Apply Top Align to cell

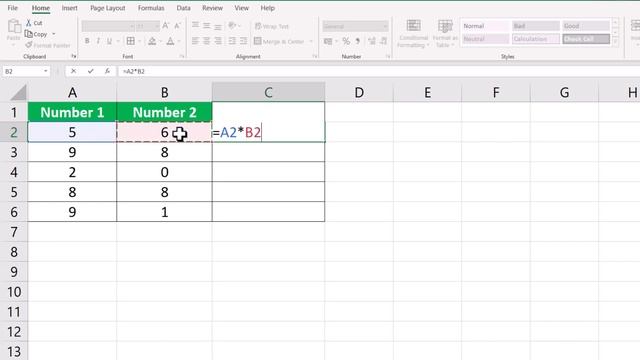196,25
